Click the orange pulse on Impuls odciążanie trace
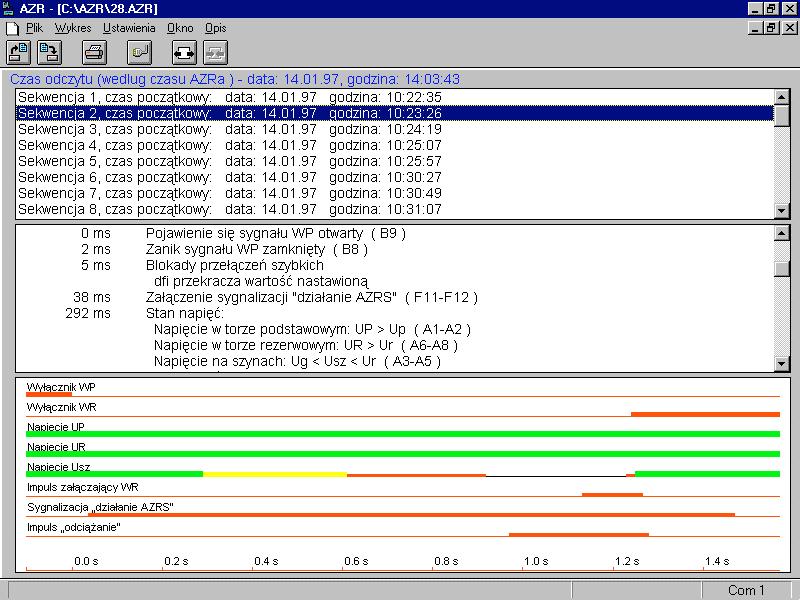 pos(579,535)
